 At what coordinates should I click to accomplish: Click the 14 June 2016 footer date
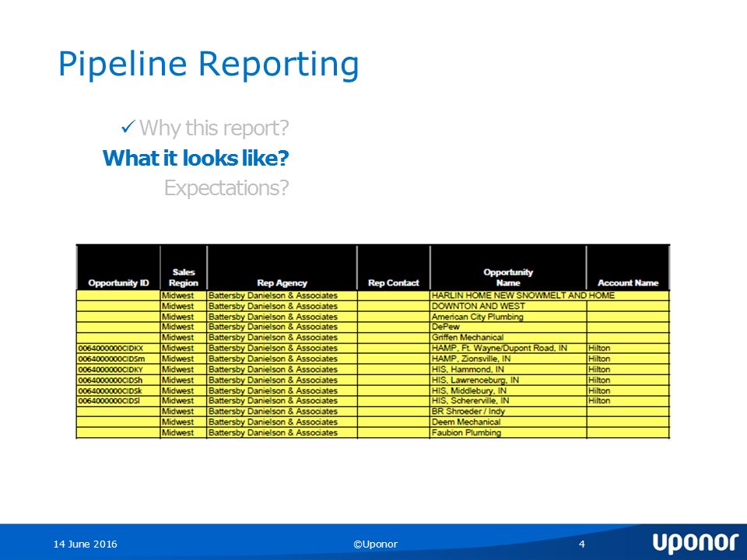86,544
